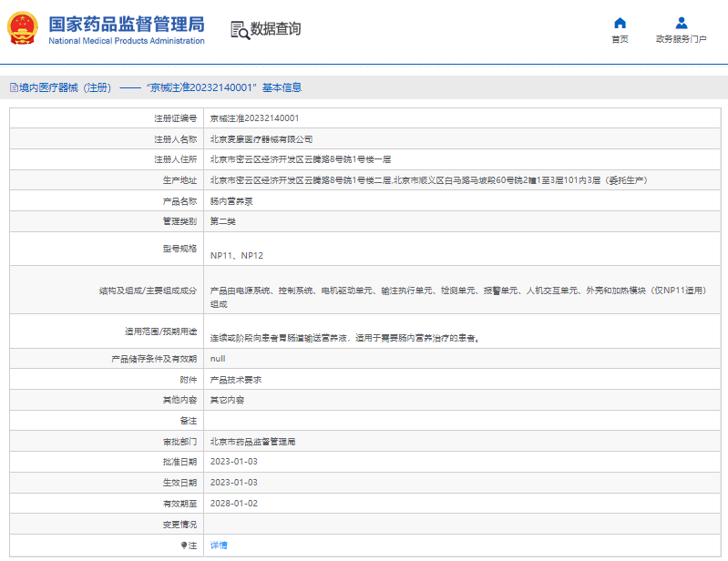728x561 pixels.
Task: Click the 变更情况 label
Action: coord(179,525)
